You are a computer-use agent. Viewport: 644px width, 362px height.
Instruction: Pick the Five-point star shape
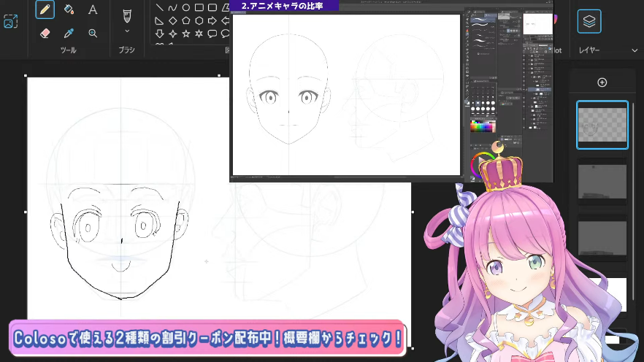click(x=185, y=34)
